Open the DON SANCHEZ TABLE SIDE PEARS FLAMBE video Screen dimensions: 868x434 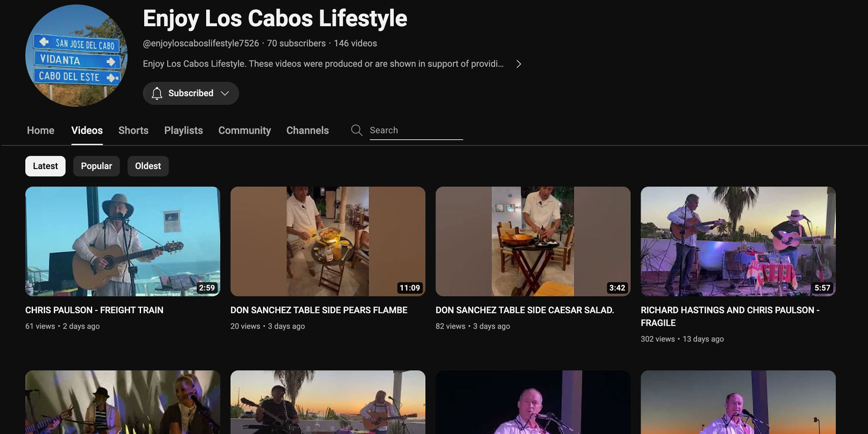(x=328, y=241)
